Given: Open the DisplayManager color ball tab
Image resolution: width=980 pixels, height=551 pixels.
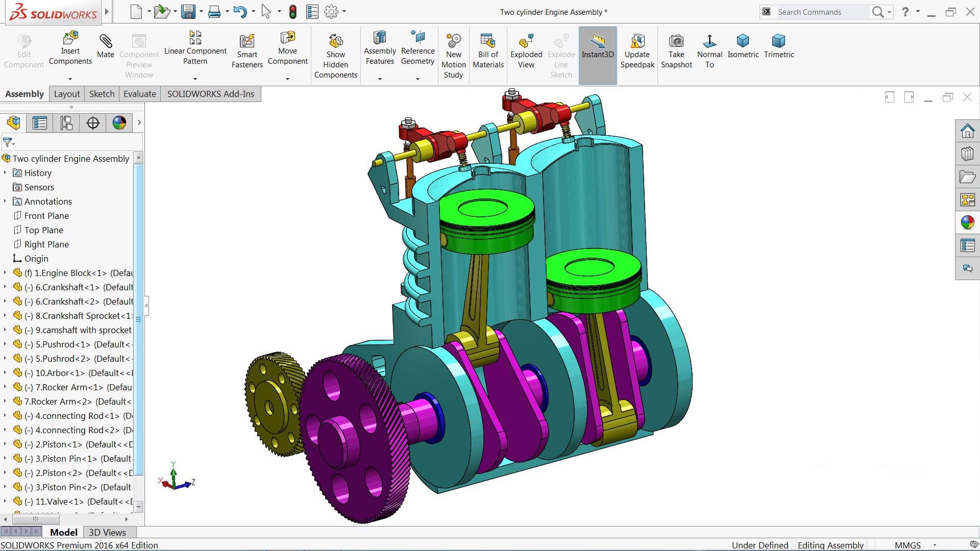Looking at the screenshot, I should [x=119, y=123].
